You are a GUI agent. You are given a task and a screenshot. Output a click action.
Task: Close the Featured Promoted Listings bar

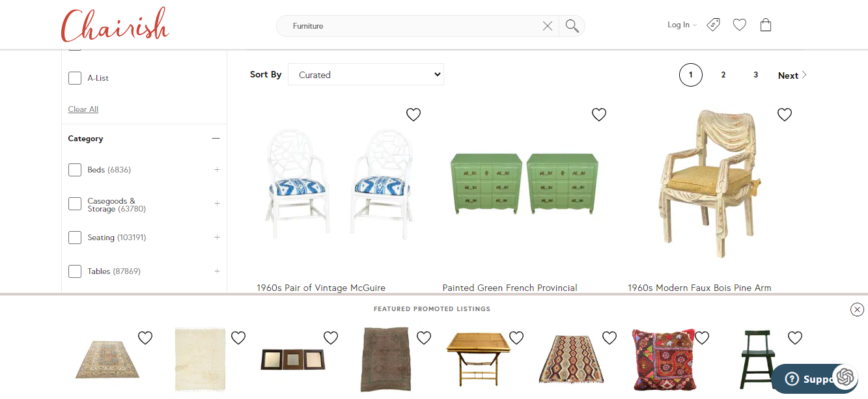click(858, 310)
